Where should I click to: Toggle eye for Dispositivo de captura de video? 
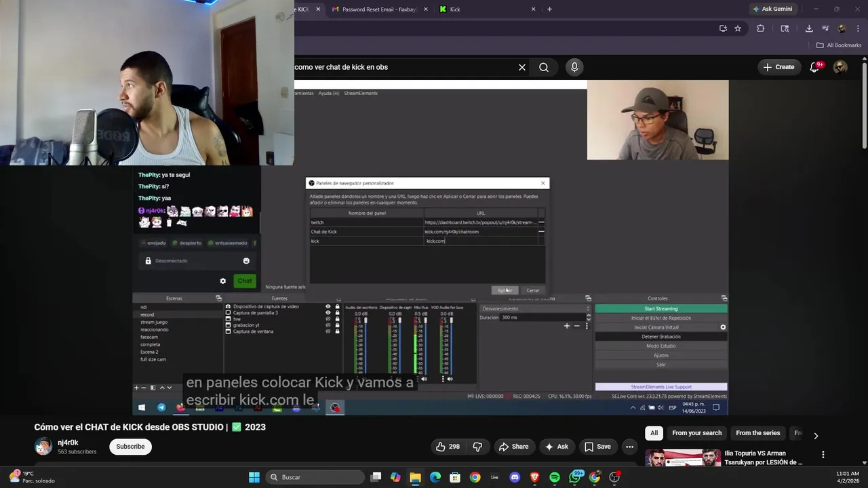(x=328, y=306)
